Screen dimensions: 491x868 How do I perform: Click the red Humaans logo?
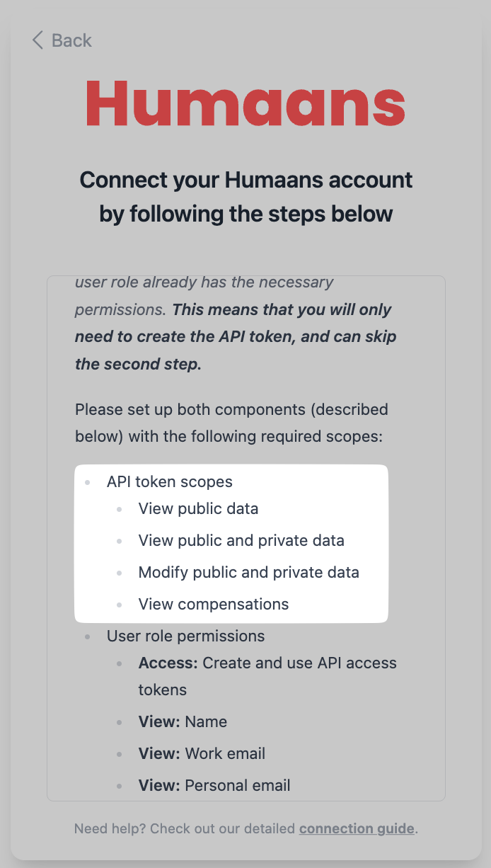tap(245, 103)
